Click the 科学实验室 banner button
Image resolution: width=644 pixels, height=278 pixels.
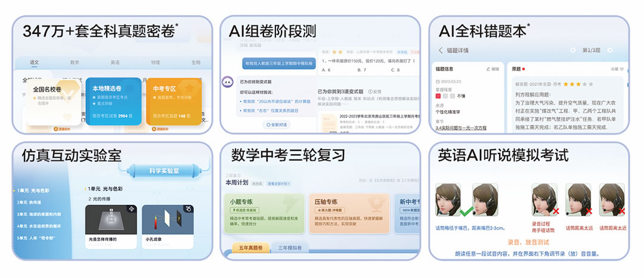(164, 171)
